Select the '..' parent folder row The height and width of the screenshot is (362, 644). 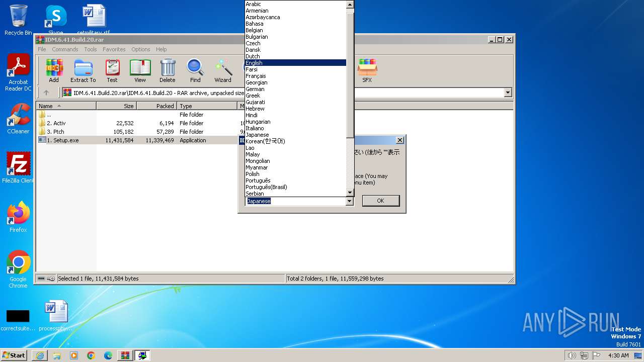(x=137, y=115)
